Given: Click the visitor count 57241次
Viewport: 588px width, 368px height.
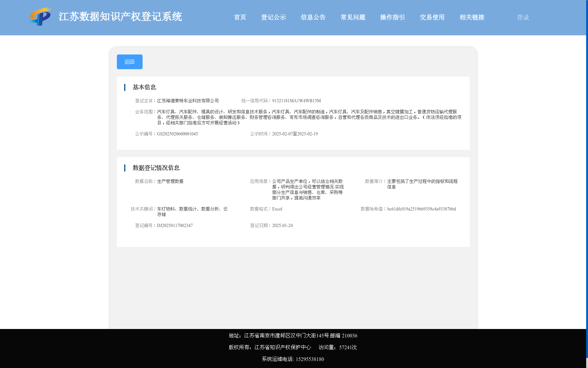Looking at the screenshot, I should tap(348, 347).
